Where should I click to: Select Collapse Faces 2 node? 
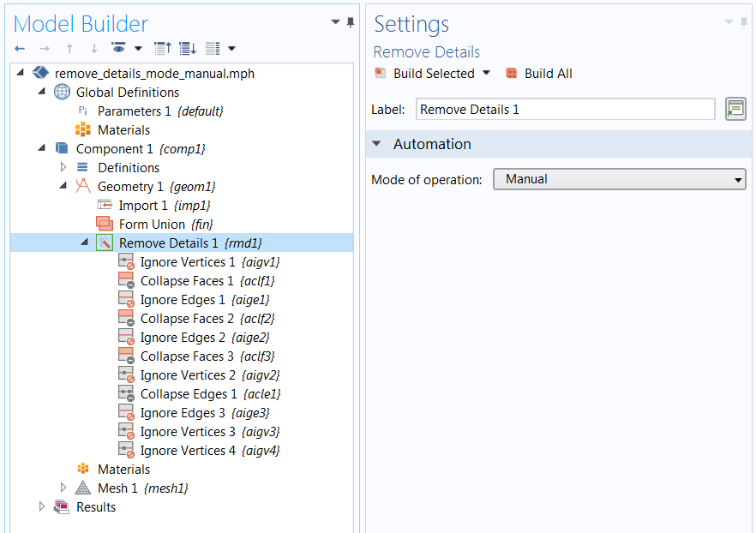(x=207, y=319)
